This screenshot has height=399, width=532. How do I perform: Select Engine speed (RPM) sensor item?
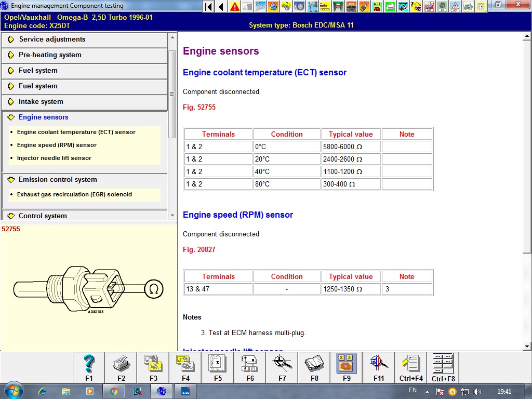coord(57,145)
